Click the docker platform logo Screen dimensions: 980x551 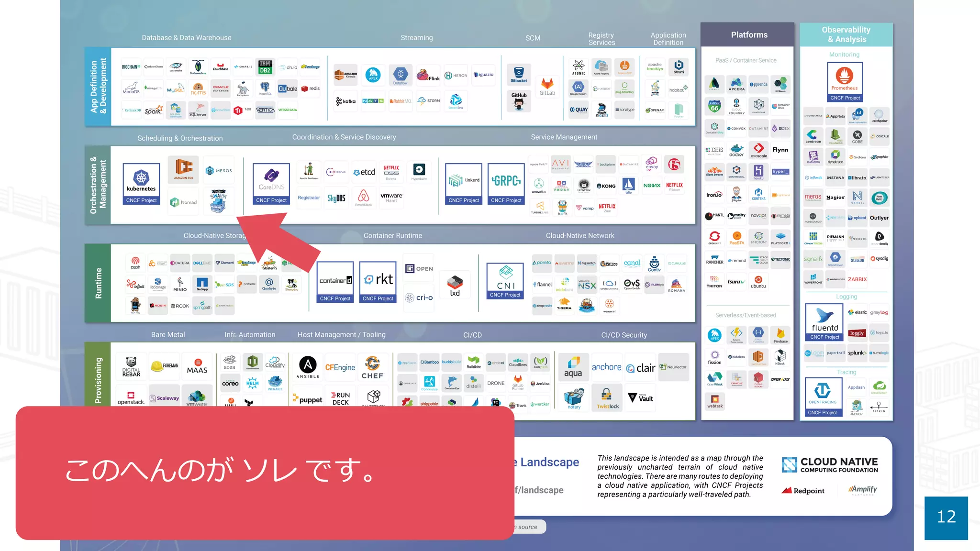[x=736, y=150]
